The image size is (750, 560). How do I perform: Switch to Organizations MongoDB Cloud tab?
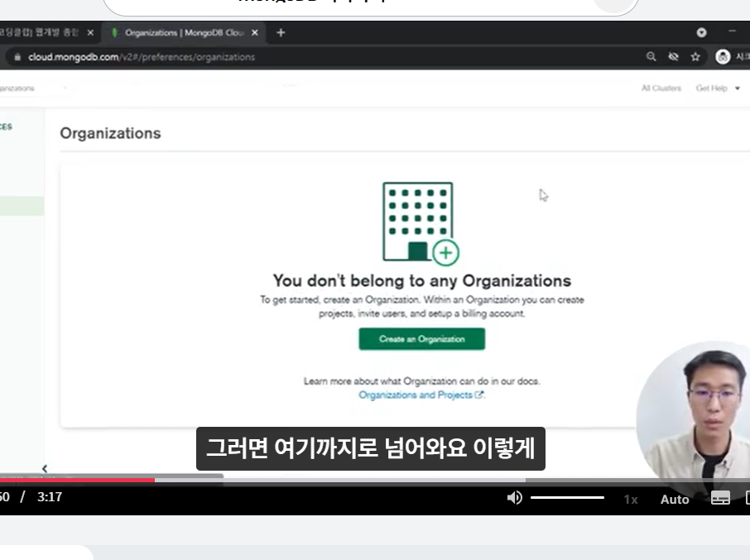(184, 32)
